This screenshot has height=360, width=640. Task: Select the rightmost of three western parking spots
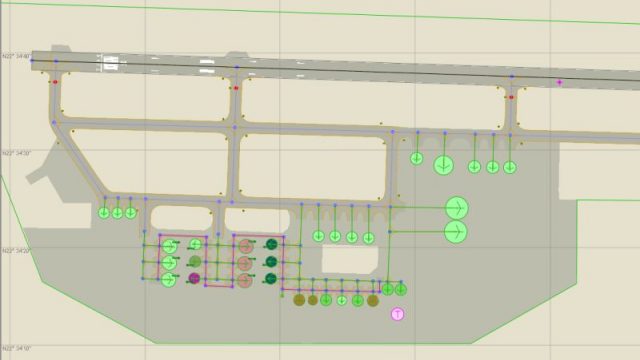click(x=131, y=213)
